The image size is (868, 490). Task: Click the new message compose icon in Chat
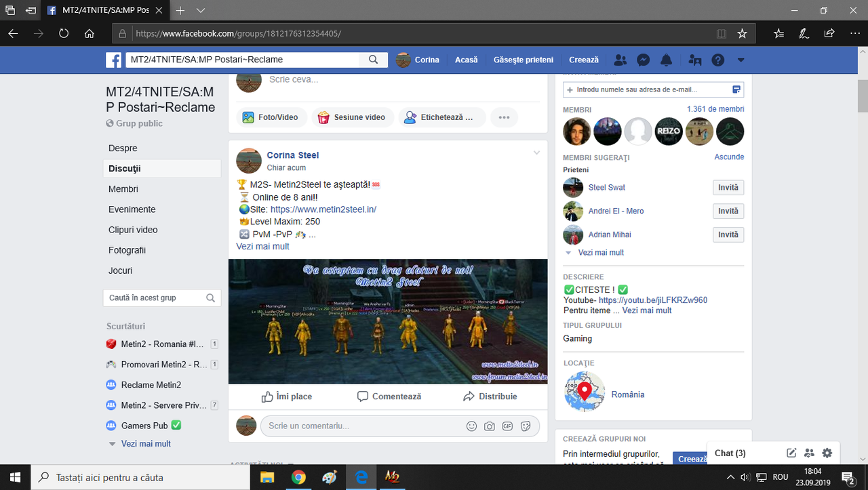tap(791, 453)
